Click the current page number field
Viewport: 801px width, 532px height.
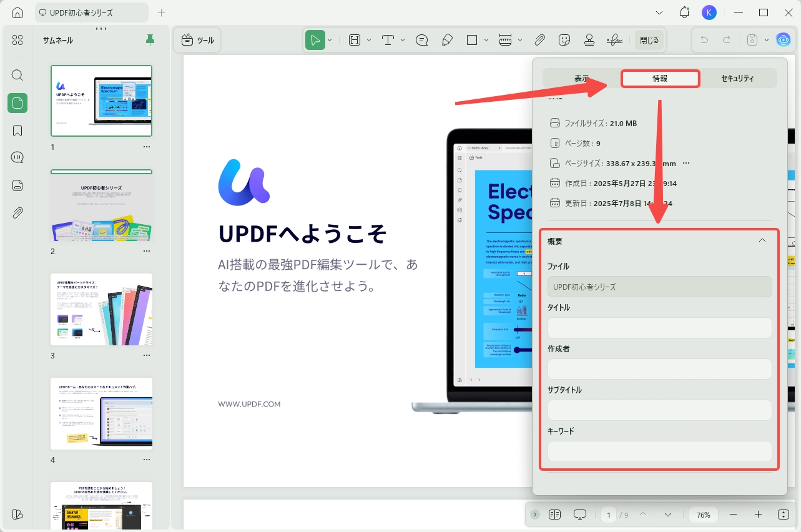point(609,515)
